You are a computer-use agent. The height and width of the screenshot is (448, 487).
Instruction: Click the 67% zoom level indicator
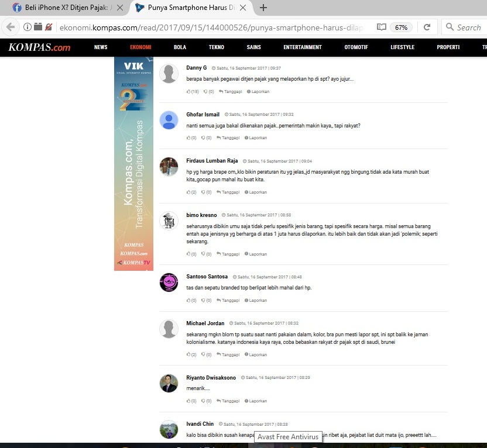tap(401, 27)
